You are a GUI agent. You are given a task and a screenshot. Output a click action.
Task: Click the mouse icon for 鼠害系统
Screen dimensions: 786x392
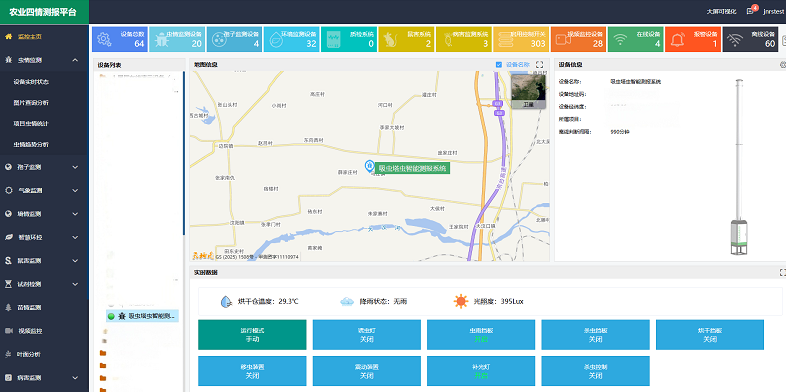pyautogui.click(x=391, y=40)
